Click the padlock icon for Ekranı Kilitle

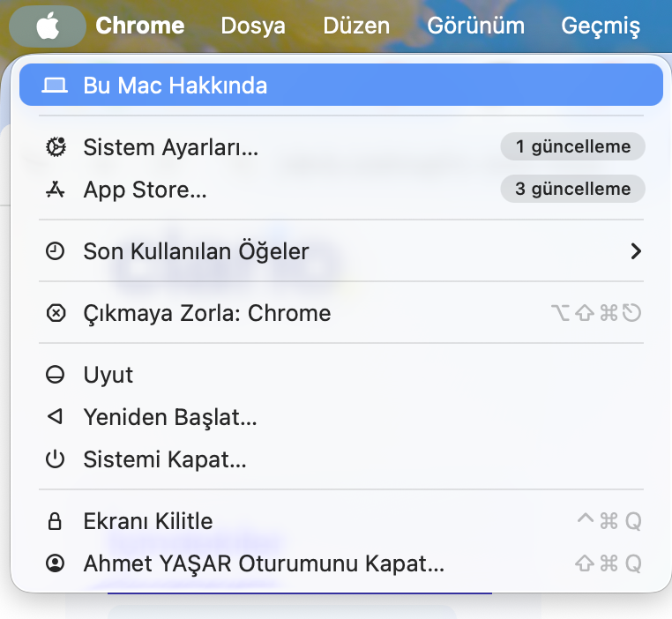click(55, 521)
